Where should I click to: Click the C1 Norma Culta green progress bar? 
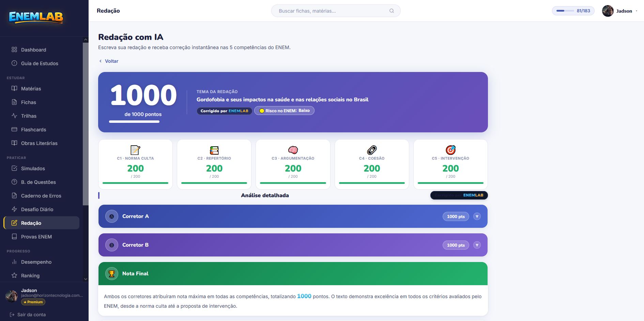tap(135, 183)
